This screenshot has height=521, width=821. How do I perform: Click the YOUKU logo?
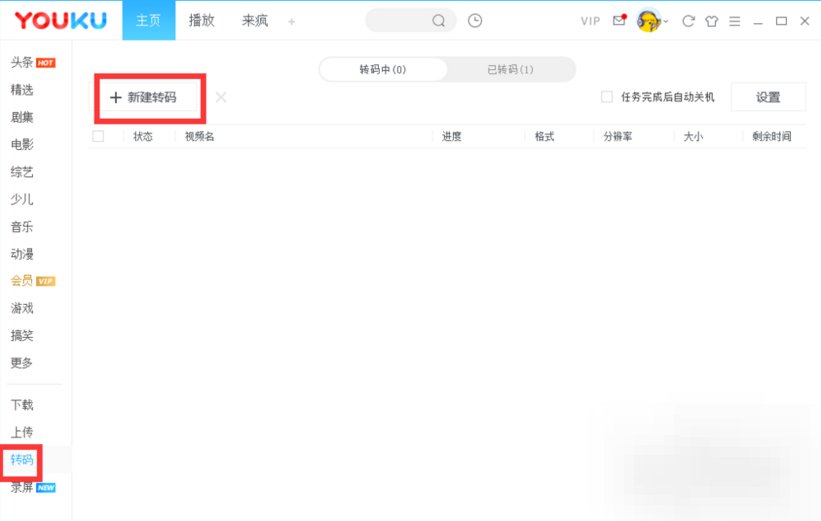point(60,21)
